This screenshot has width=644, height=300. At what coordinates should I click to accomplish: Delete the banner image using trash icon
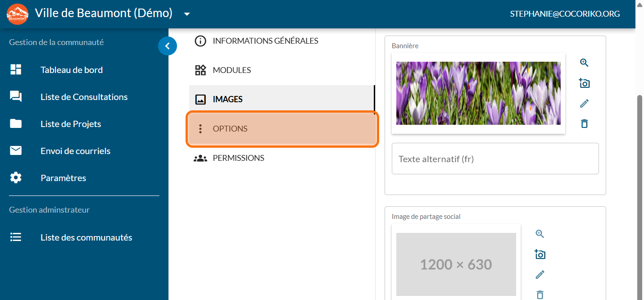coord(584,123)
